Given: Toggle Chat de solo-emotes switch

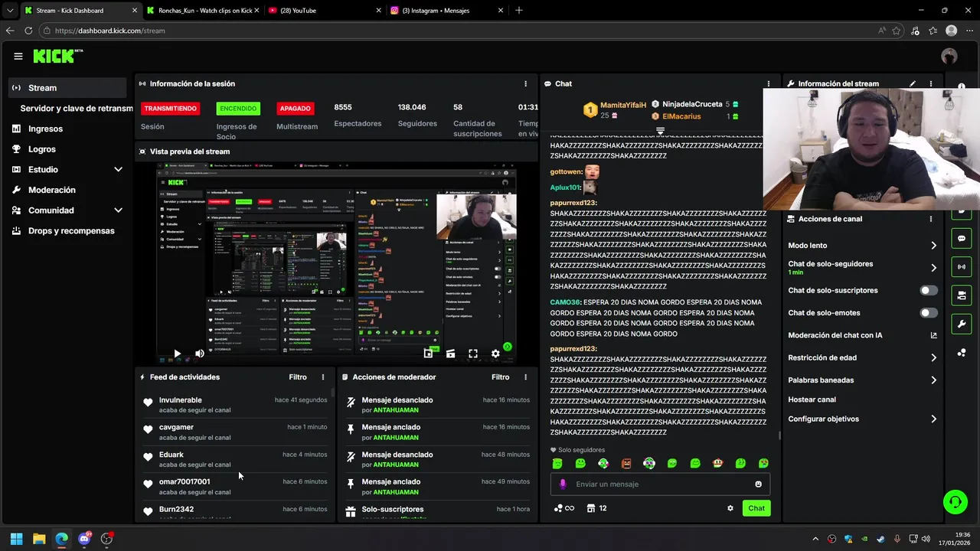Looking at the screenshot, I should click(x=929, y=313).
